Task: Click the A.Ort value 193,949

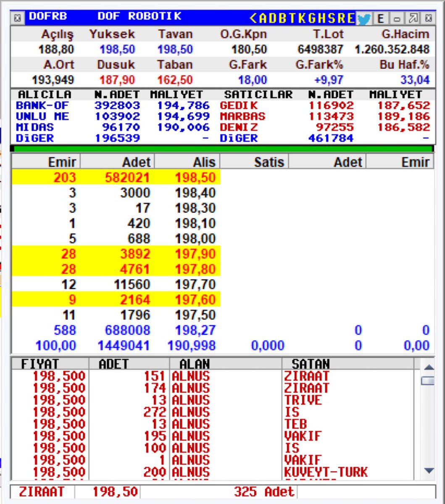Action: [53, 80]
